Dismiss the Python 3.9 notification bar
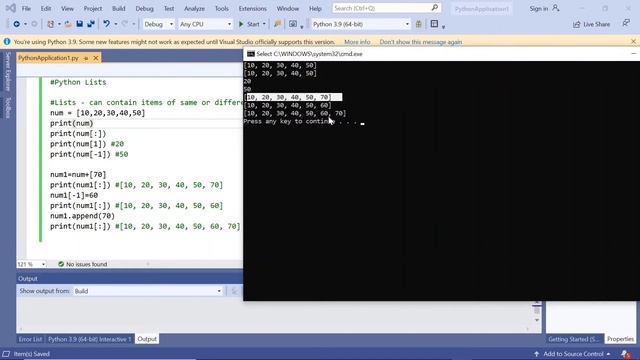 pyautogui.click(x=633, y=42)
